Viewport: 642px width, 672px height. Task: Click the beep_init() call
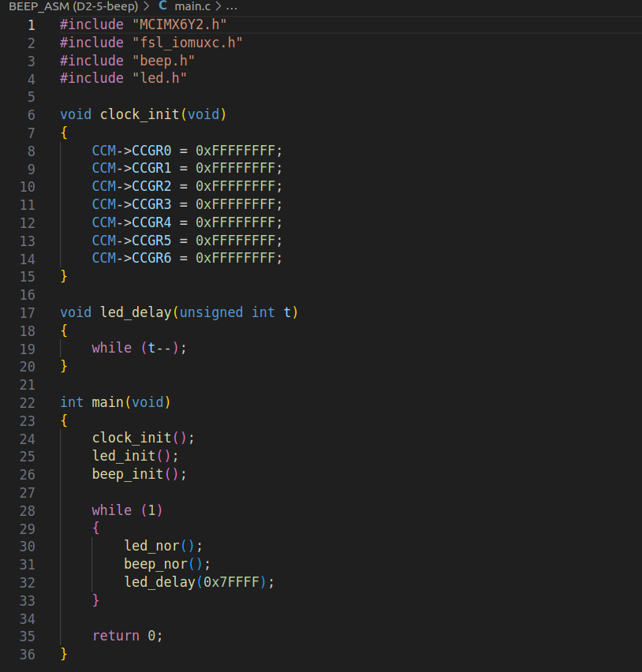click(140, 474)
